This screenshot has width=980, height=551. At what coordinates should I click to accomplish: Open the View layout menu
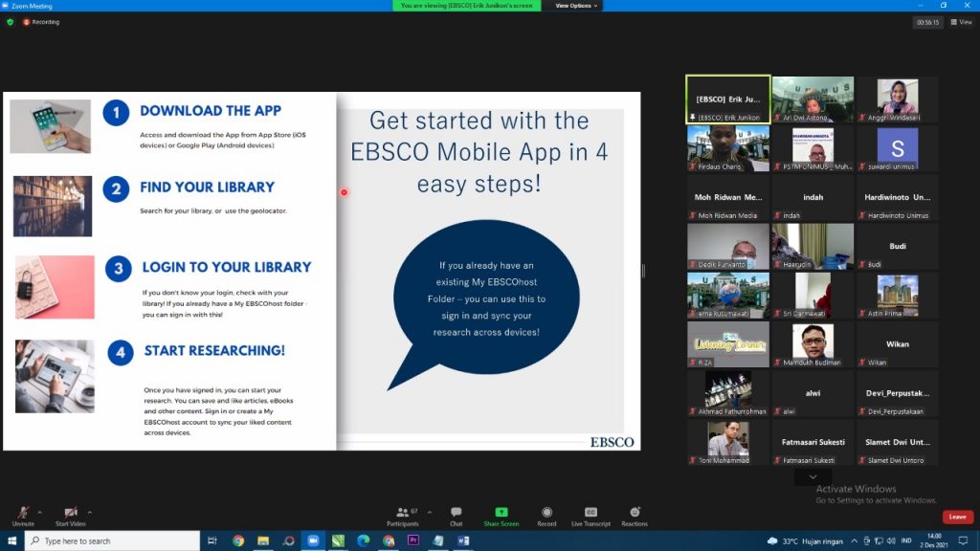pyautogui.click(x=962, y=22)
